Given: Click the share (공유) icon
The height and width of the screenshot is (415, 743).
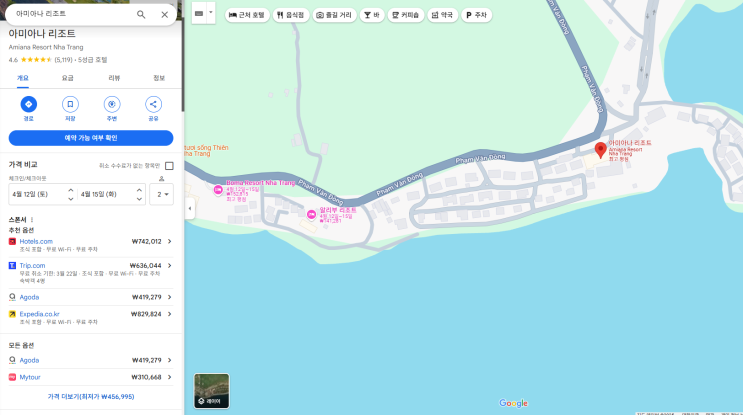Looking at the screenshot, I should [154, 104].
